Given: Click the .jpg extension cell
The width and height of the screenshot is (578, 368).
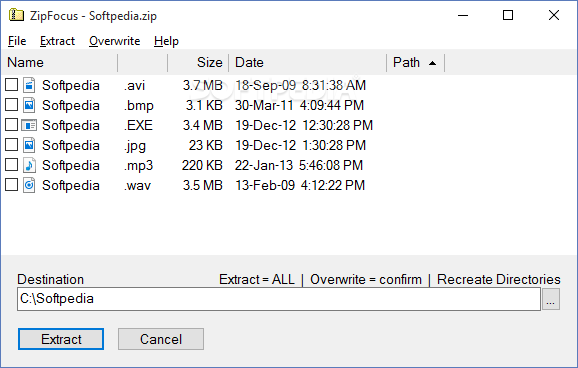Looking at the screenshot, I should tap(135, 146).
